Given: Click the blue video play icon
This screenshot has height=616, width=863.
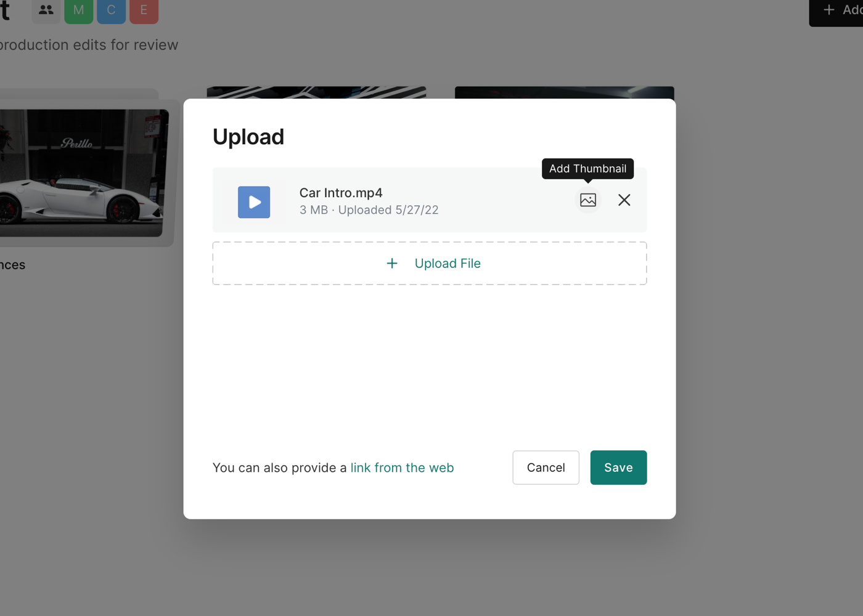Looking at the screenshot, I should click(x=254, y=202).
